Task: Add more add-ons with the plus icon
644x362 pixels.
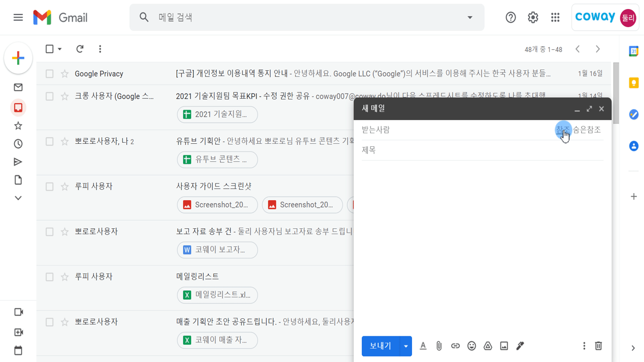Action: (634, 197)
